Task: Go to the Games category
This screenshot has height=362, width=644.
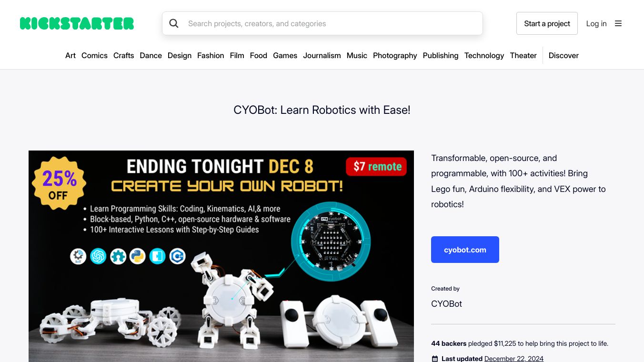Action: 285,55
